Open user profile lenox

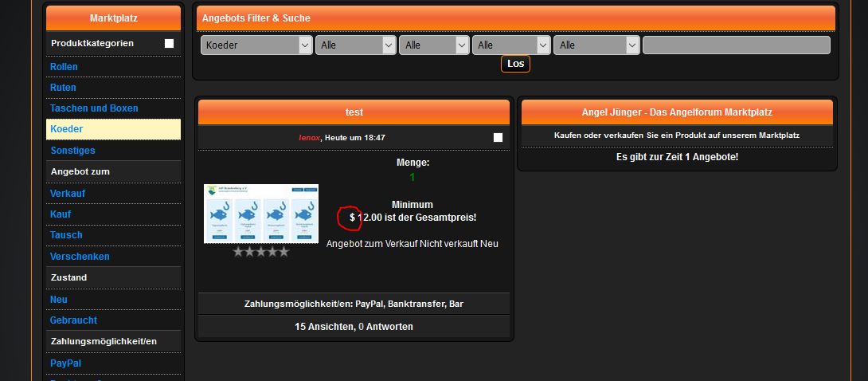point(309,138)
